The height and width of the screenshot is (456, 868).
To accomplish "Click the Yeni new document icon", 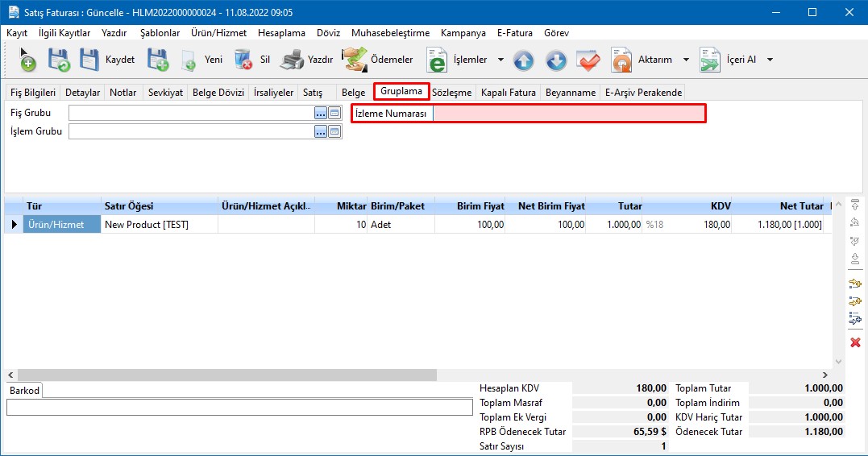I will (189, 60).
